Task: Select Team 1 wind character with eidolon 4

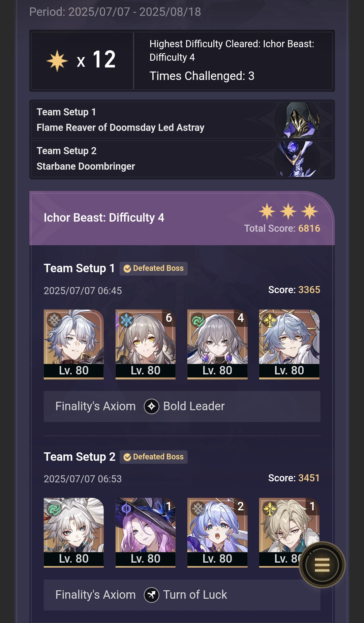Action: [217, 344]
